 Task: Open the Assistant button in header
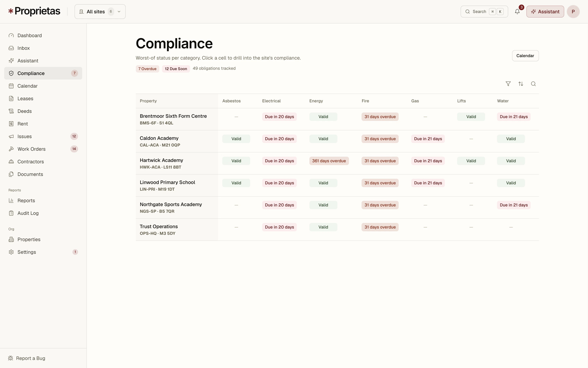point(545,11)
